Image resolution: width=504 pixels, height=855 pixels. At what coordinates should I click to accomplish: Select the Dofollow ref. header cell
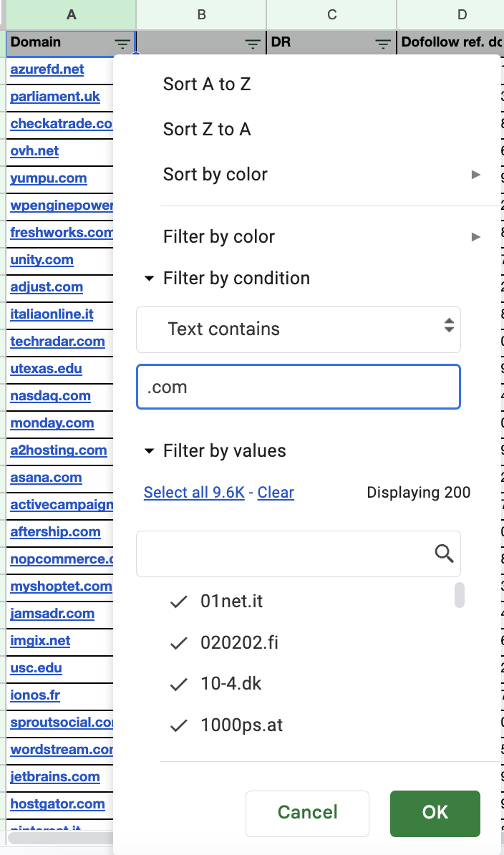(x=451, y=42)
